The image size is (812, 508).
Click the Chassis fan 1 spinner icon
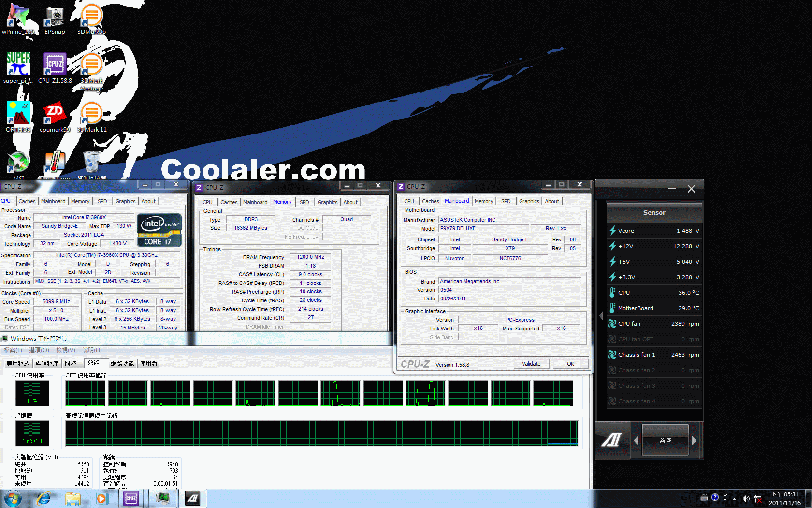612,355
